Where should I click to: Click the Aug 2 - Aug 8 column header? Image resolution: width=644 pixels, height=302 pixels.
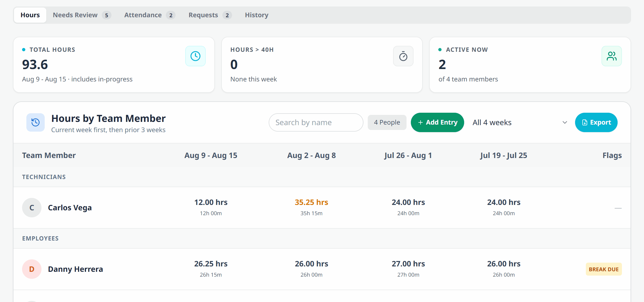point(311,155)
